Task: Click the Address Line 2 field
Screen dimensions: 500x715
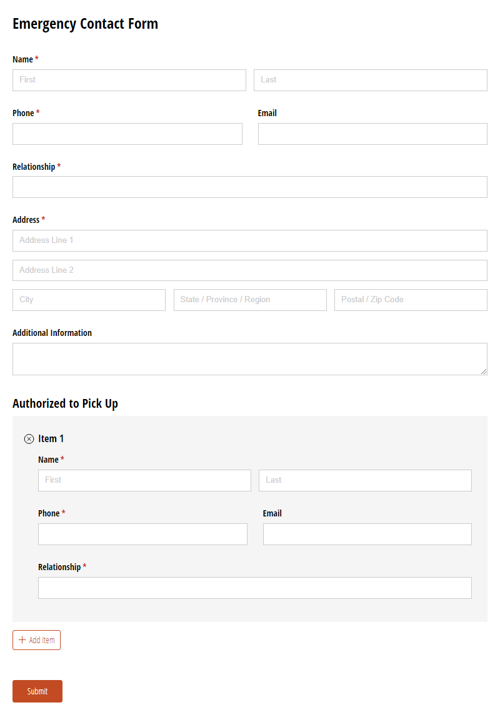Action: click(x=250, y=270)
